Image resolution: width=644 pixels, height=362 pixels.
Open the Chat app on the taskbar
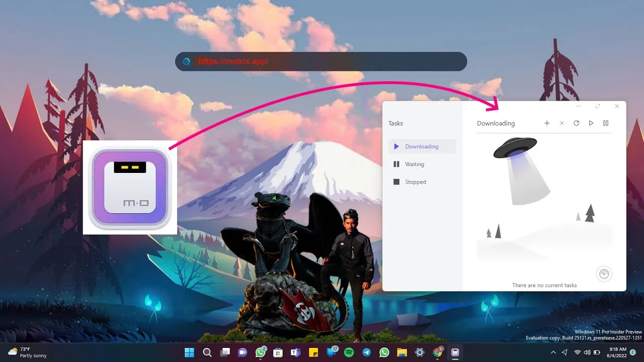click(242, 352)
